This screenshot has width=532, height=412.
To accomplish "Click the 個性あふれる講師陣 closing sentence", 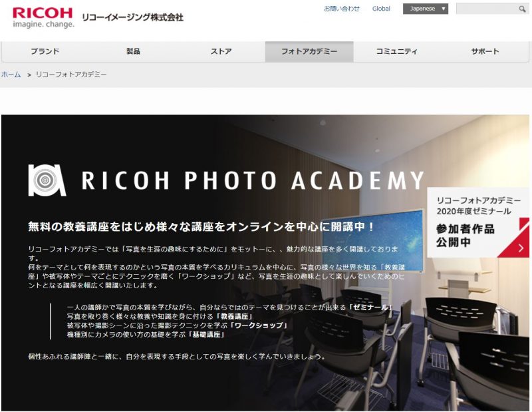I will pyautogui.click(x=177, y=357).
